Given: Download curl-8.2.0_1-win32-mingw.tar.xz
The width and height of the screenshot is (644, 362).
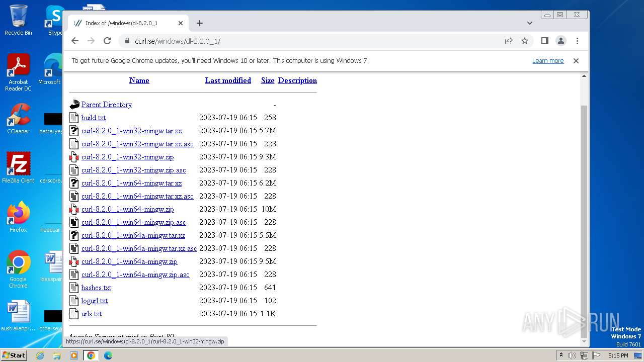Looking at the screenshot, I should tap(131, 131).
